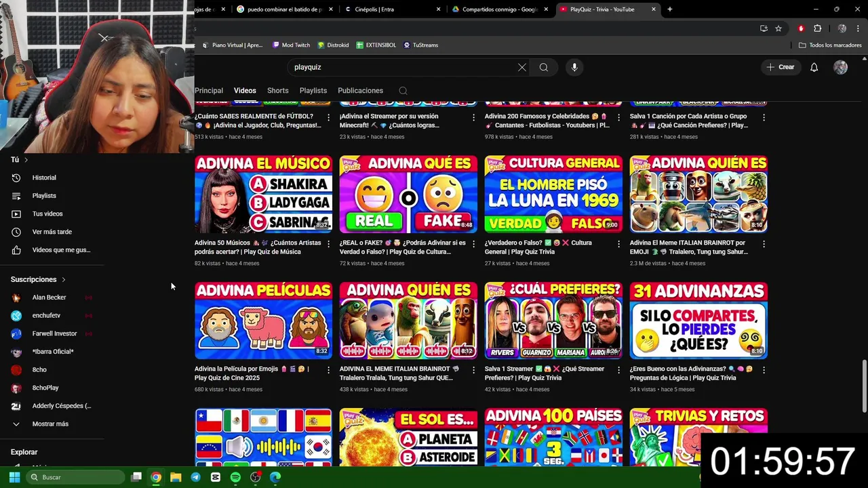Open Piano Virtual bookmark
Viewport: 868px width, 488px height.
(x=233, y=45)
